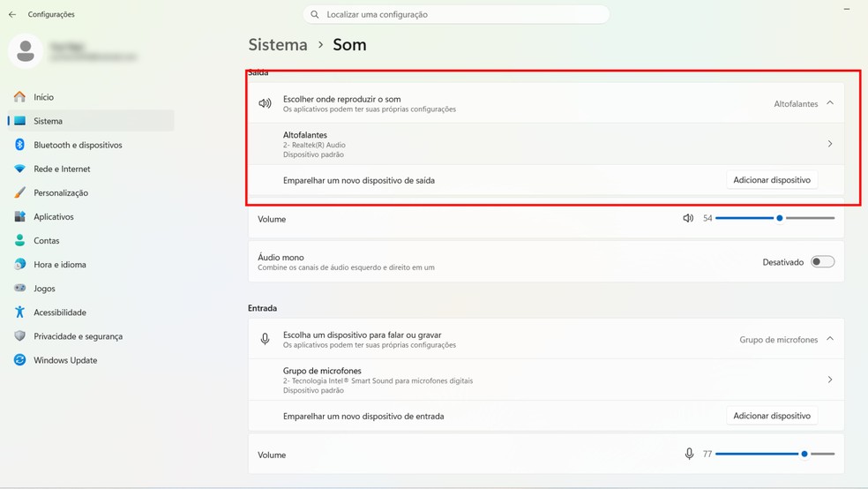
Task: Select Sistema in the sidebar
Action: 92,121
